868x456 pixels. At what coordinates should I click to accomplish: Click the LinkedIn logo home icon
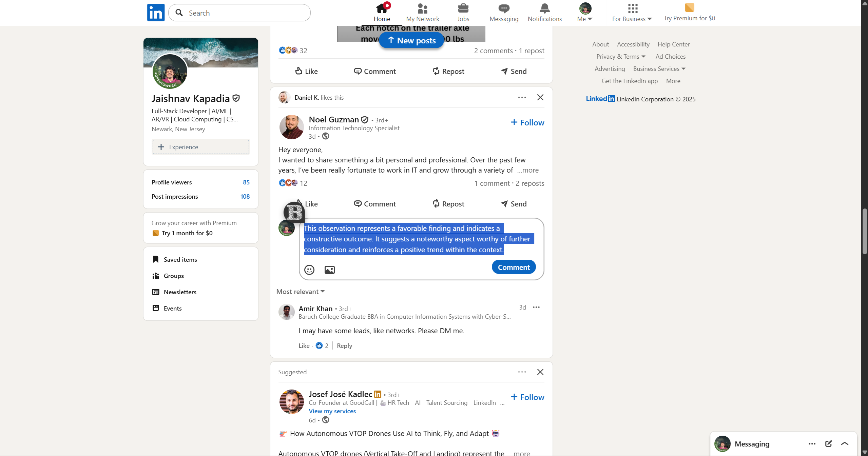point(156,13)
